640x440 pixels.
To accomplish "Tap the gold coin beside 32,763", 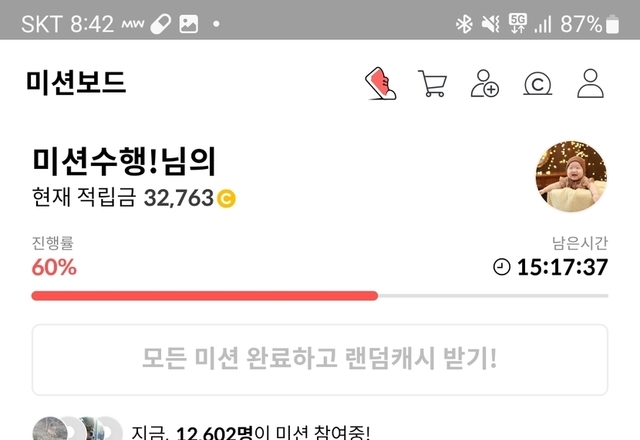I will 226,199.
